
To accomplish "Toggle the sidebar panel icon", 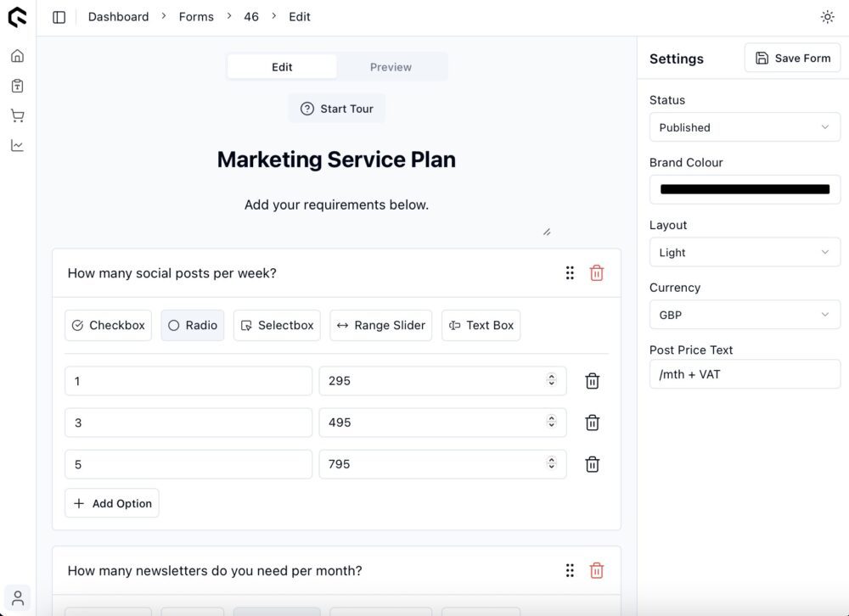I will pyautogui.click(x=59, y=17).
